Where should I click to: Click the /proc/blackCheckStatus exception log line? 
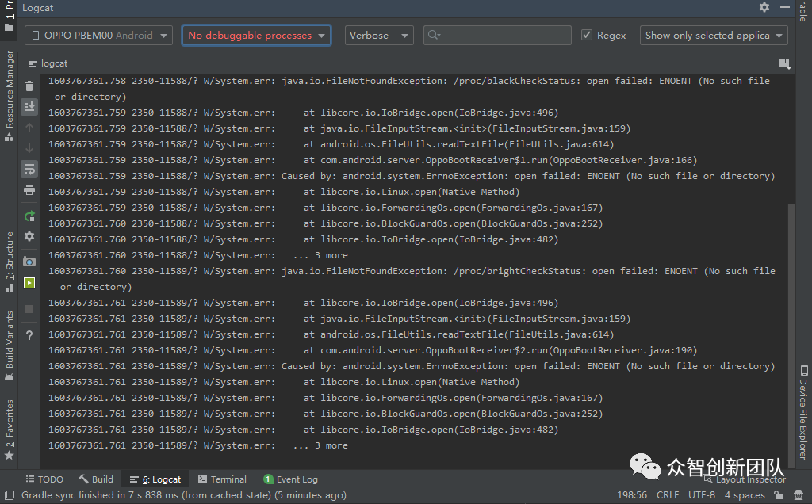pos(409,89)
